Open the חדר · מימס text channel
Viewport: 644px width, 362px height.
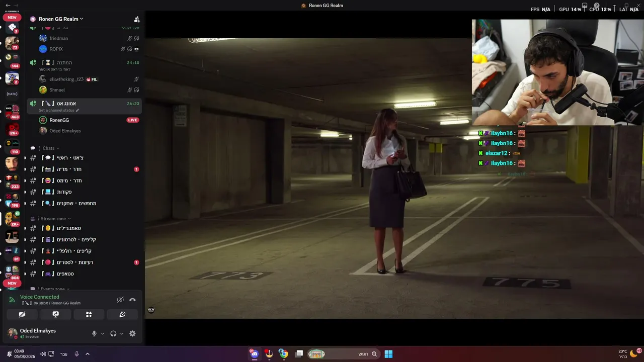84,180
